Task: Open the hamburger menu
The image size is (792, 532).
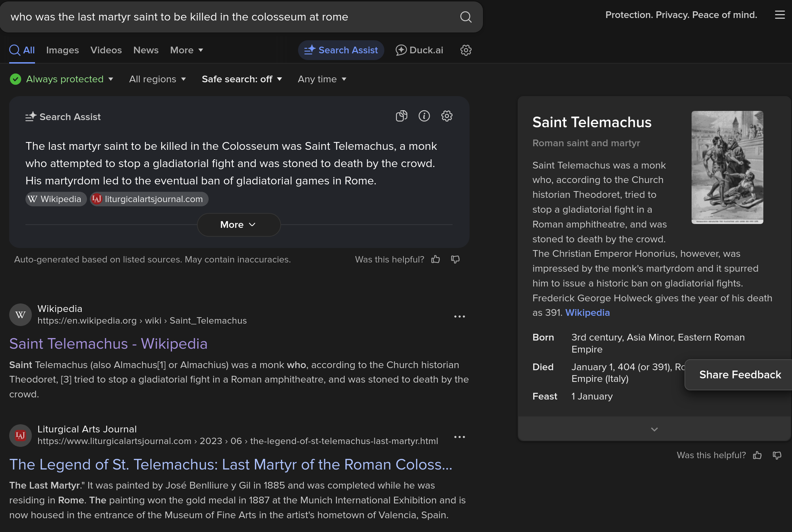Action: (780, 15)
